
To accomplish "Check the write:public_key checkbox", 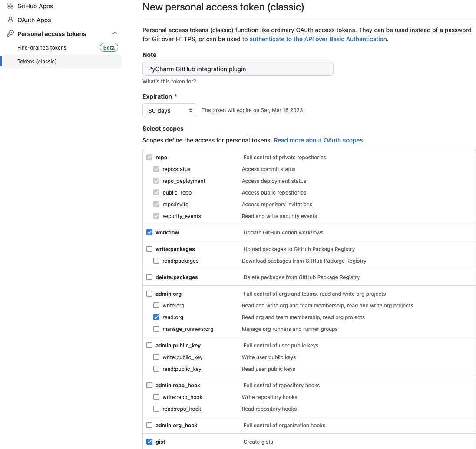I will pos(156,357).
